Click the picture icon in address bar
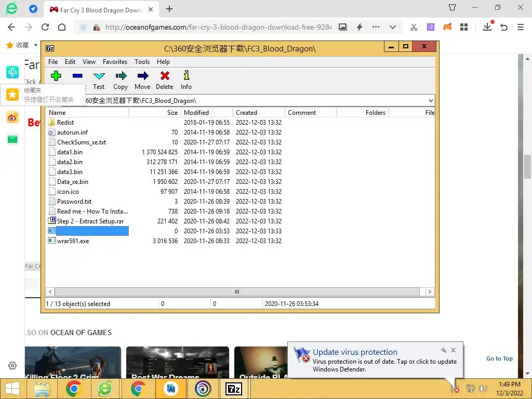 click(x=343, y=27)
